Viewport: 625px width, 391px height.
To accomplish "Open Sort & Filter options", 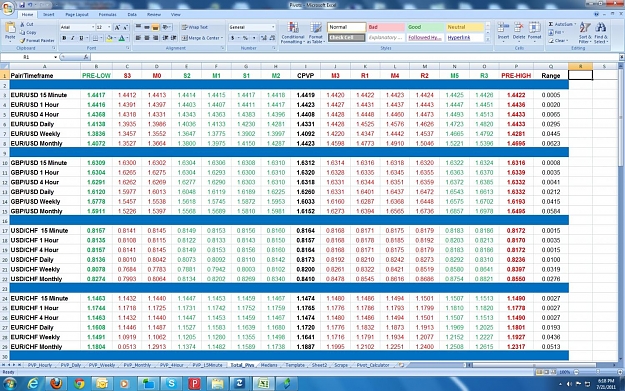I will 585,33.
